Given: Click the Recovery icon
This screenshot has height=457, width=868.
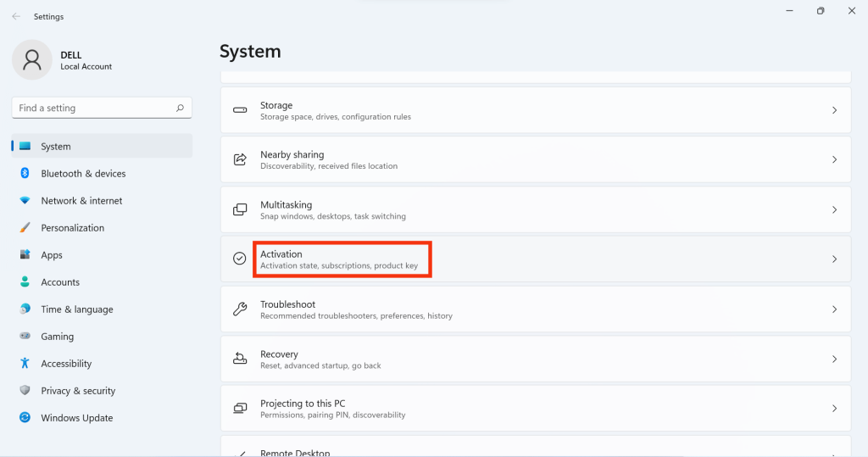Looking at the screenshot, I should tap(240, 359).
